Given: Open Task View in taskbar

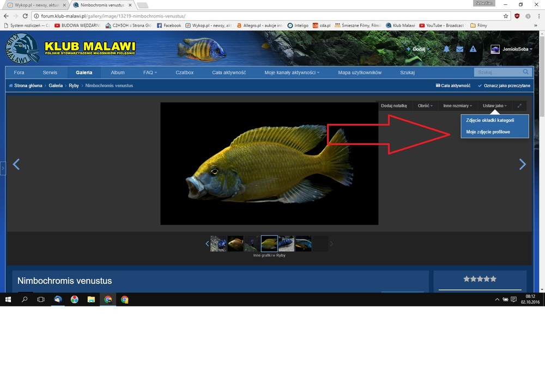Looking at the screenshot, I should (41, 299).
